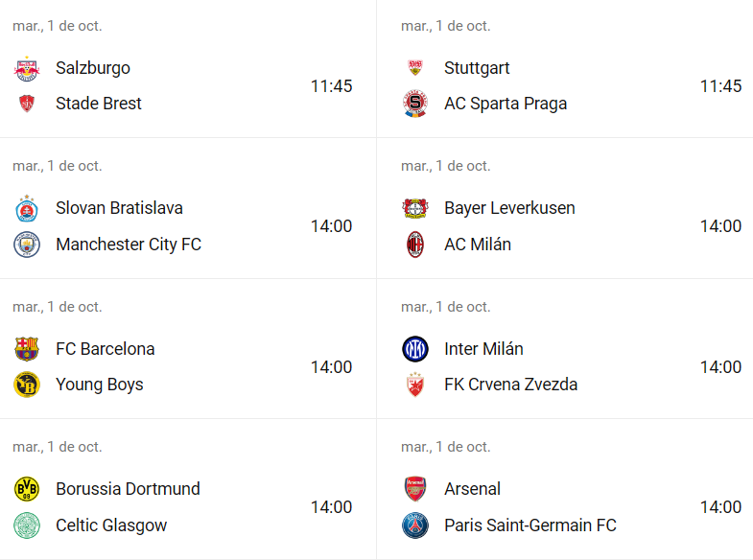Viewport: 753px width, 560px height.
Task: Click the 11:45 time for Salzburgo match
Action: point(331,86)
